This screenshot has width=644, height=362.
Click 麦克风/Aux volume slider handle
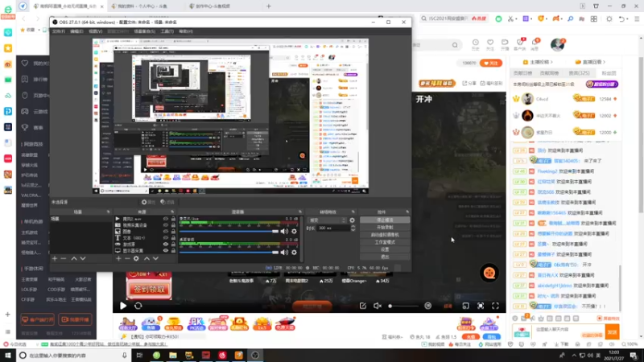coord(275,232)
